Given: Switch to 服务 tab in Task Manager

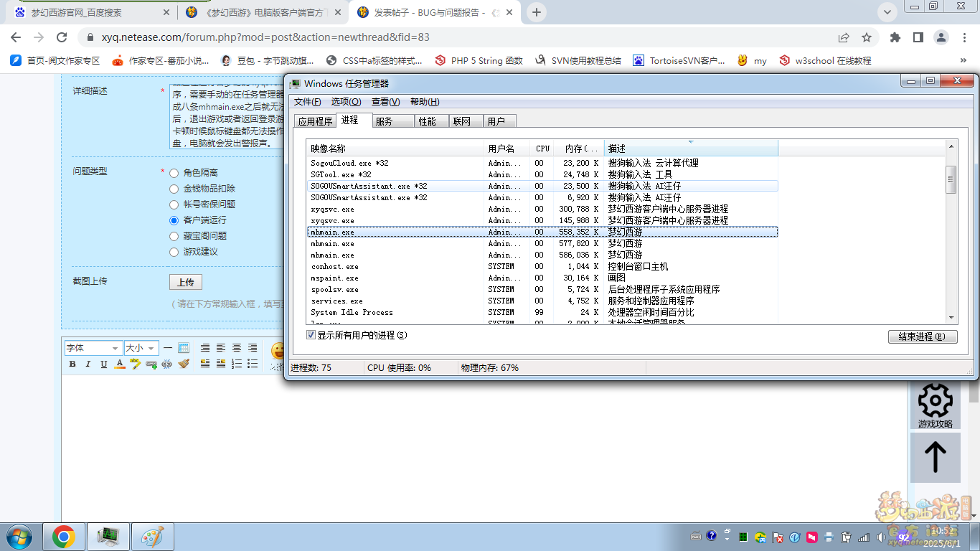Looking at the screenshot, I should (392, 121).
